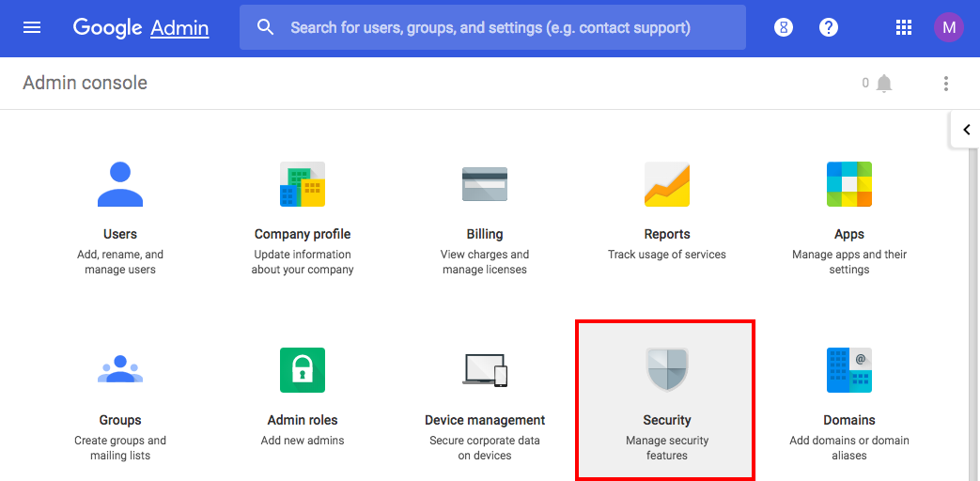Open the Google apps grid launcher

pos(904,27)
